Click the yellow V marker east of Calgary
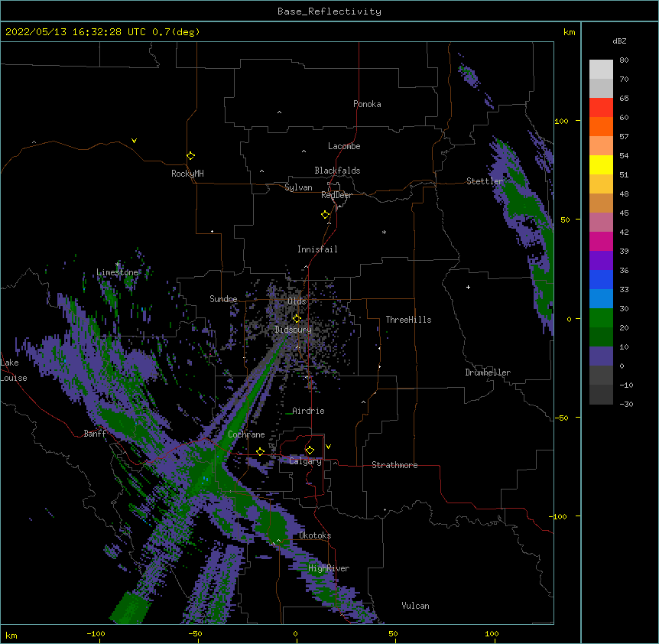Screen dimensions: 659x644 point(328,447)
